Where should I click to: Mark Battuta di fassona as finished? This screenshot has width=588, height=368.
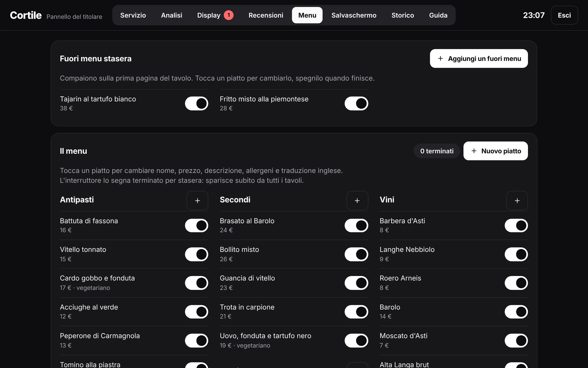pyautogui.click(x=196, y=225)
